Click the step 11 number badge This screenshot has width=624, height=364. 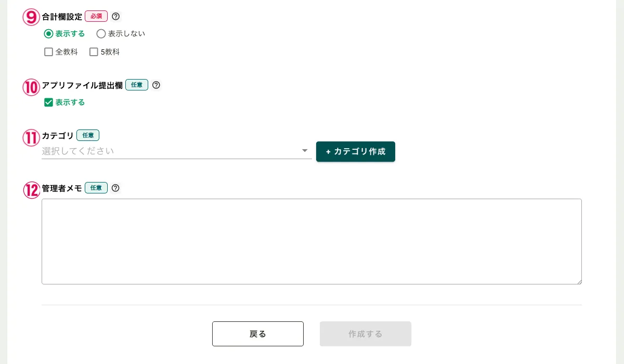point(31,138)
